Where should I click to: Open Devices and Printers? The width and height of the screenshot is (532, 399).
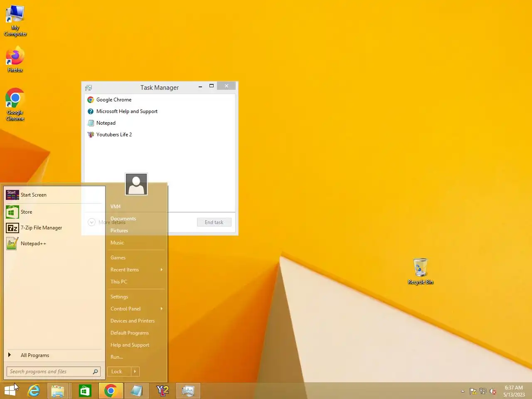[133, 321]
